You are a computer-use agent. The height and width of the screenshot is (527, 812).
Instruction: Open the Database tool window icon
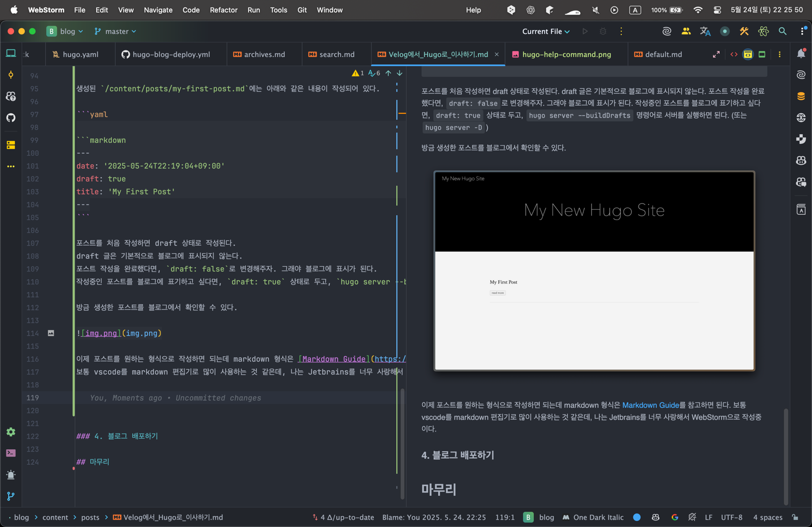(801, 96)
